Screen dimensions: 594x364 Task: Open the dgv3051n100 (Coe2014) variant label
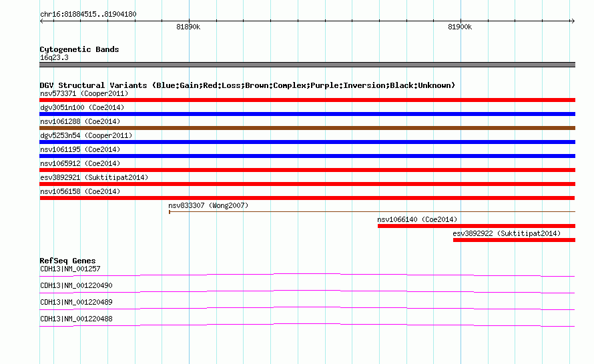(82, 107)
